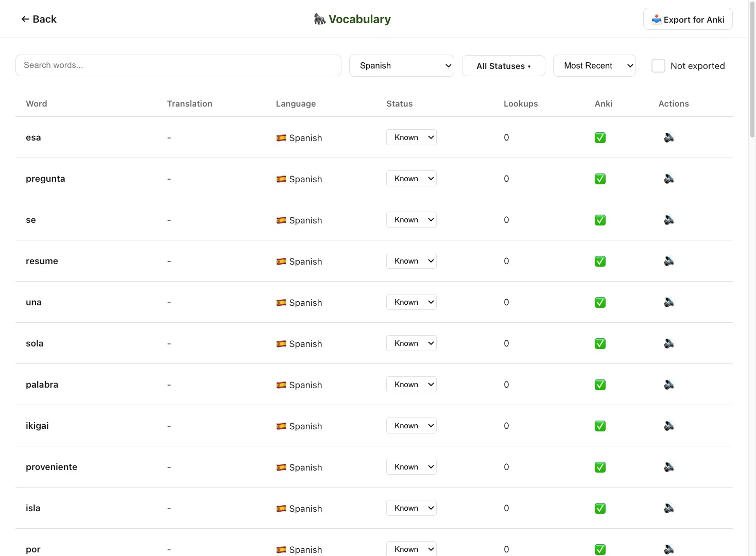The image size is (756, 556).
Task: Click Anki checkmark for 'una'
Action: (x=600, y=302)
